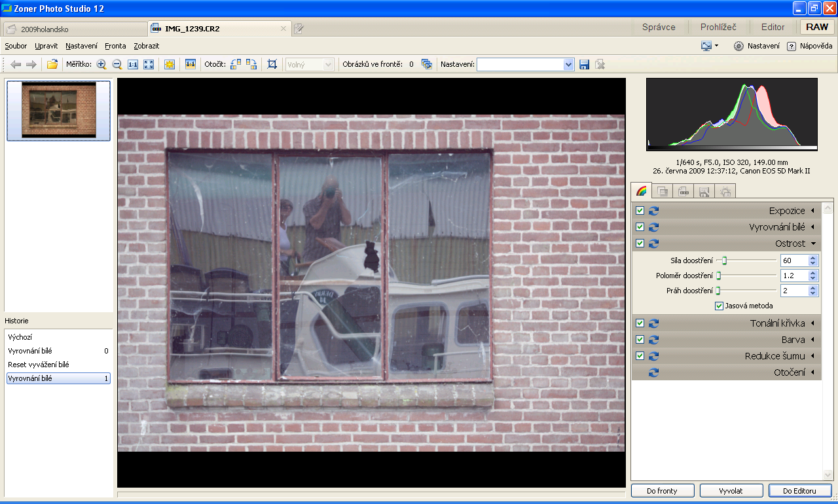Click the Síla doostření slider handle
Screen dimensions: 838x504
(x=724, y=260)
